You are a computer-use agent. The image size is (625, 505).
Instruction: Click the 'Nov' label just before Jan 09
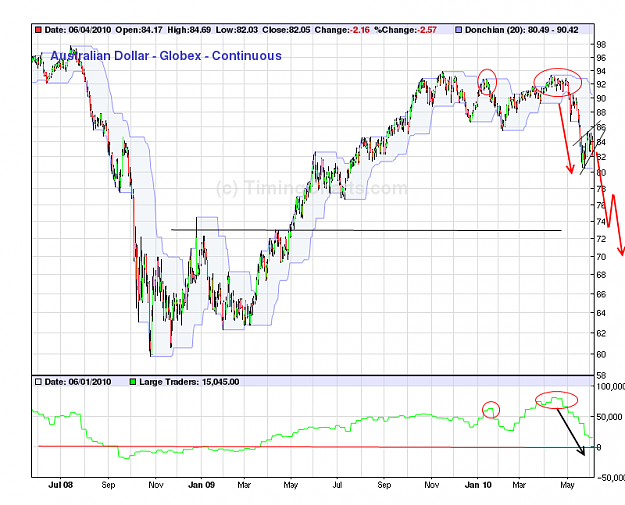point(155,485)
